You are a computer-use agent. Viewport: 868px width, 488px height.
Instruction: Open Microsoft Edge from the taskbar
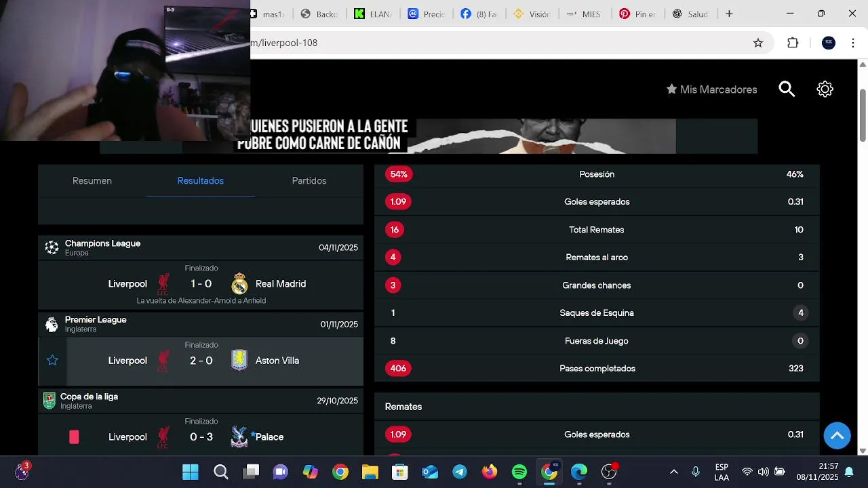click(579, 472)
